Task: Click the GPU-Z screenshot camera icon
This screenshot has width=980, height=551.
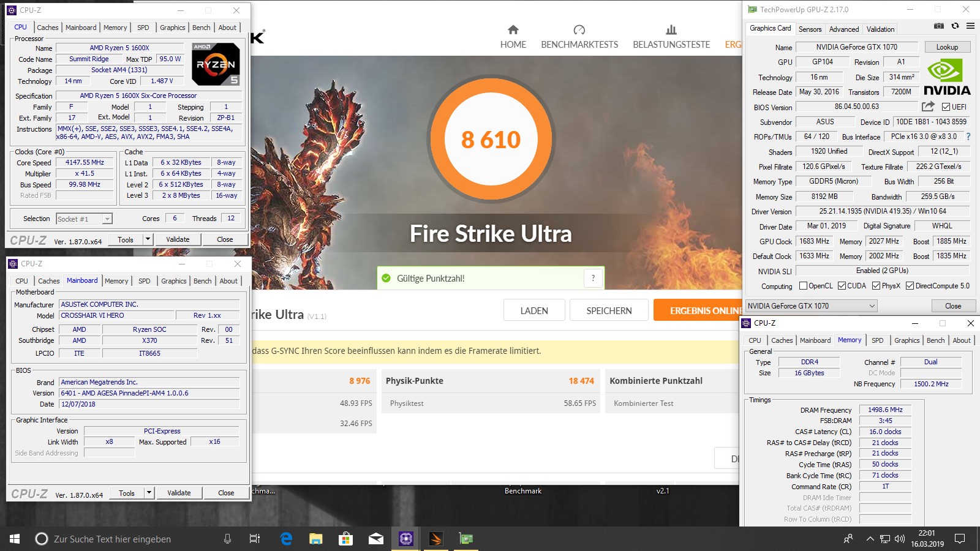Action: point(939,26)
